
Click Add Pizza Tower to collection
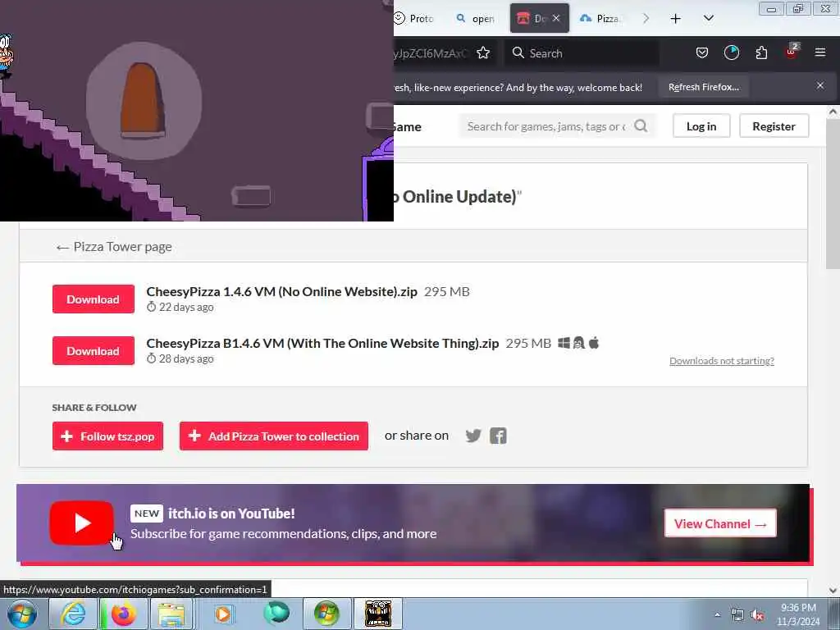[x=274, y=436]
